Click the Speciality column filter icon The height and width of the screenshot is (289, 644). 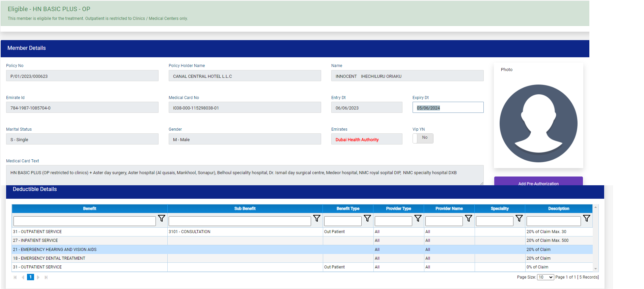519,219
